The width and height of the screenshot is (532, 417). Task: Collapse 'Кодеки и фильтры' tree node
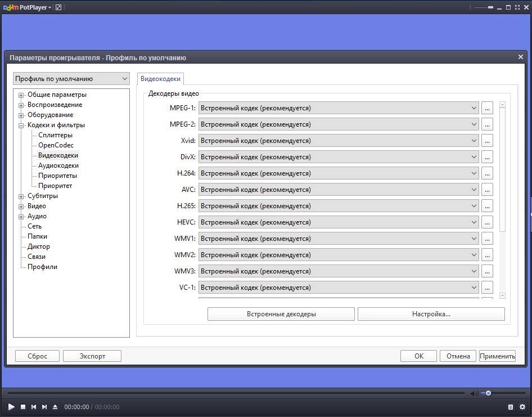click(x=21, y=125)
